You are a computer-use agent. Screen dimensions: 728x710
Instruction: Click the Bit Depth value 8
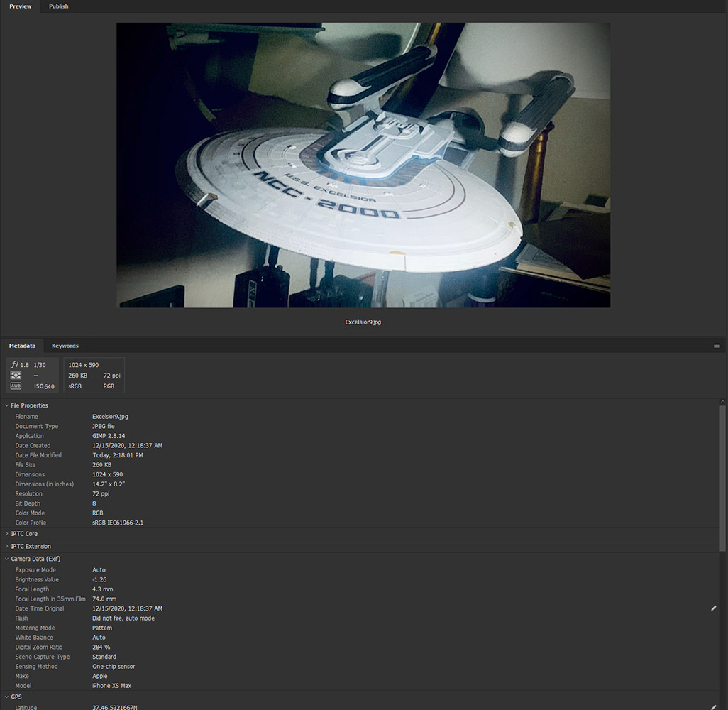(x=94, y=503)
